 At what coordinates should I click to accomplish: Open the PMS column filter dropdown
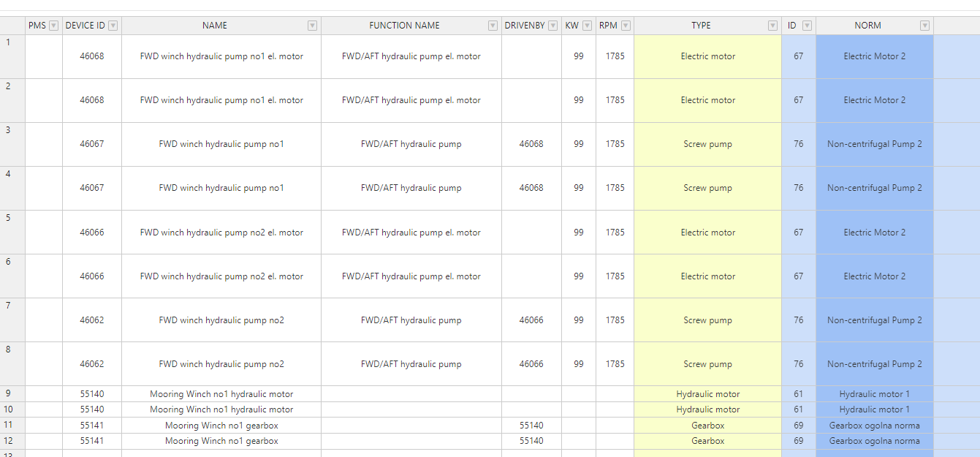click(x=53, y=26)
